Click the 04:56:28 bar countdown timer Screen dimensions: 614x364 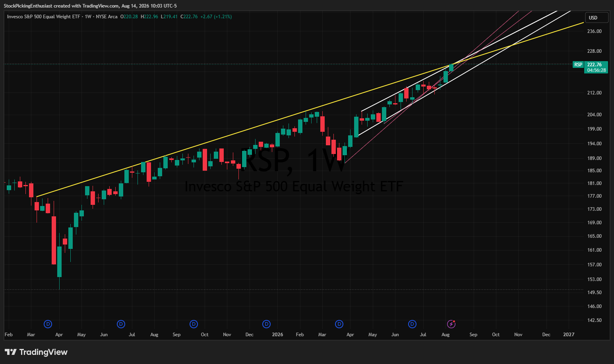pos(597,70)
